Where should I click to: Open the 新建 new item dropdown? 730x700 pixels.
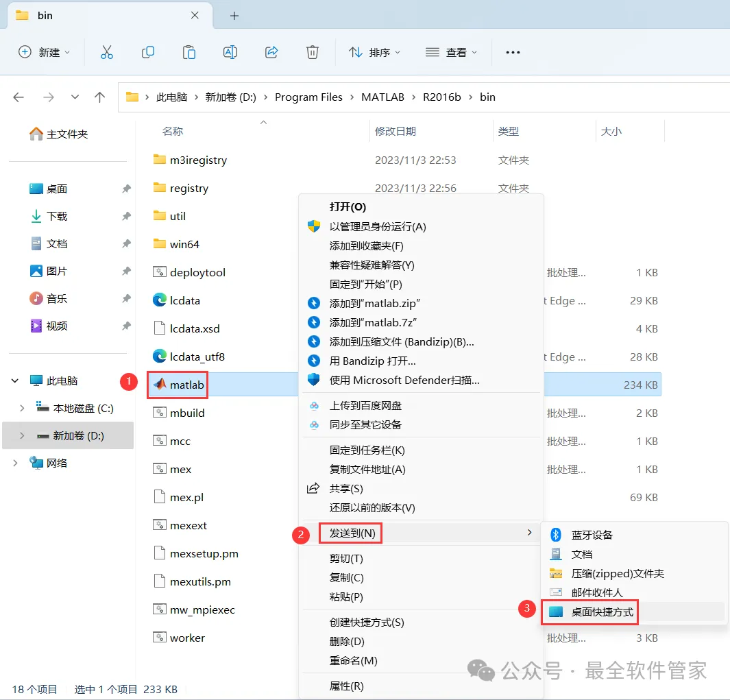(45, 52)
